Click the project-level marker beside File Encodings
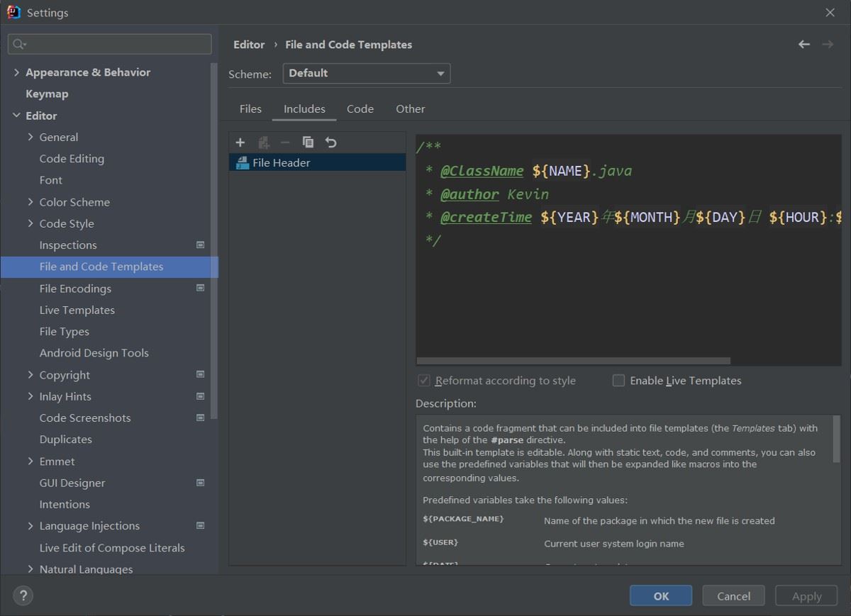 200,289
